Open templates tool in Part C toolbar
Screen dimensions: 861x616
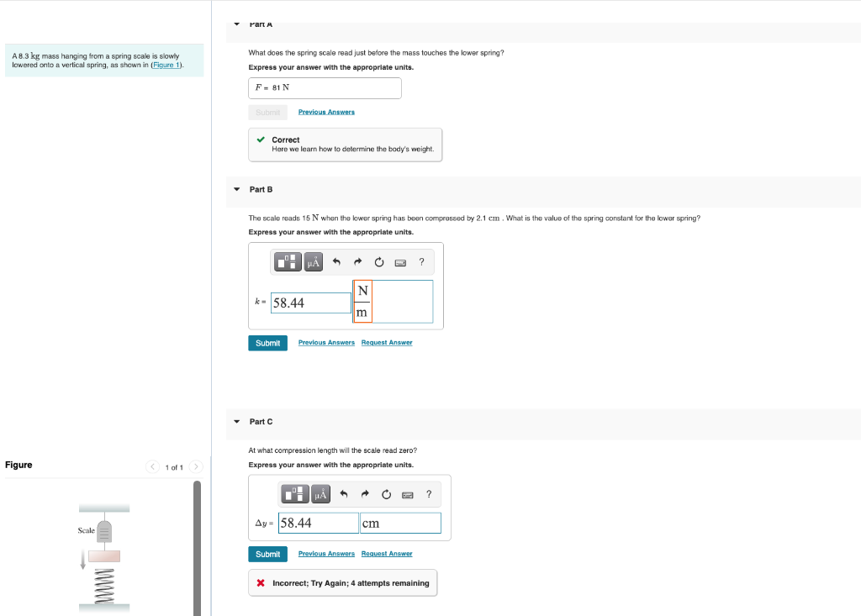coord(295,494)
